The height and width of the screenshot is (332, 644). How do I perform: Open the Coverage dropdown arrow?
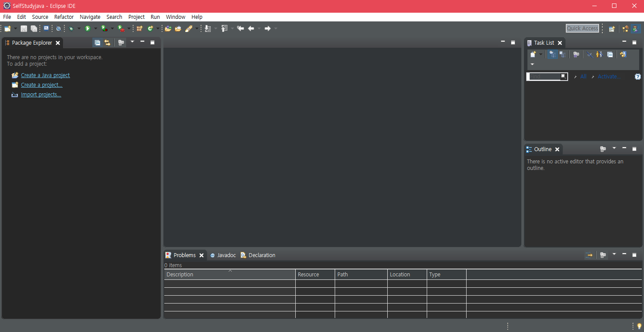(112, 28)
